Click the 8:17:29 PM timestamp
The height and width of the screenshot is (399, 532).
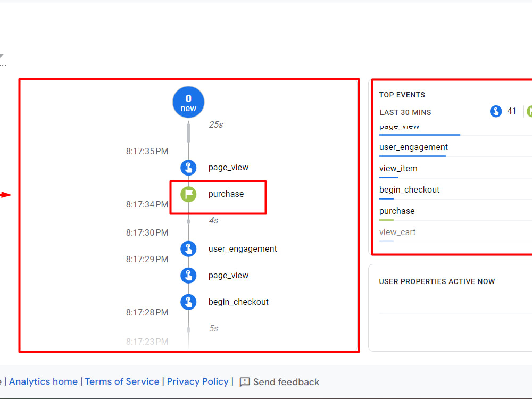point(147,259)
